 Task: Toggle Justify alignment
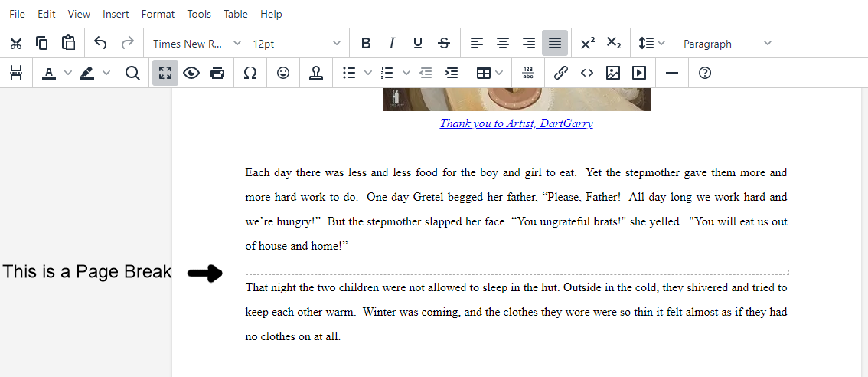pyautogui.click(x=555, y=43)
